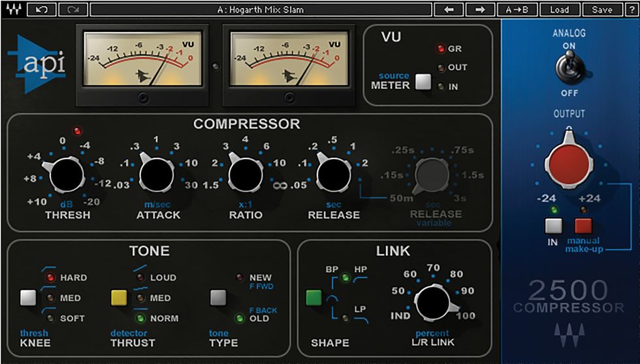Click the Thresh knob
Viewport: 640px width, 364px height.
pyautogui.click(x=66, y=175)
